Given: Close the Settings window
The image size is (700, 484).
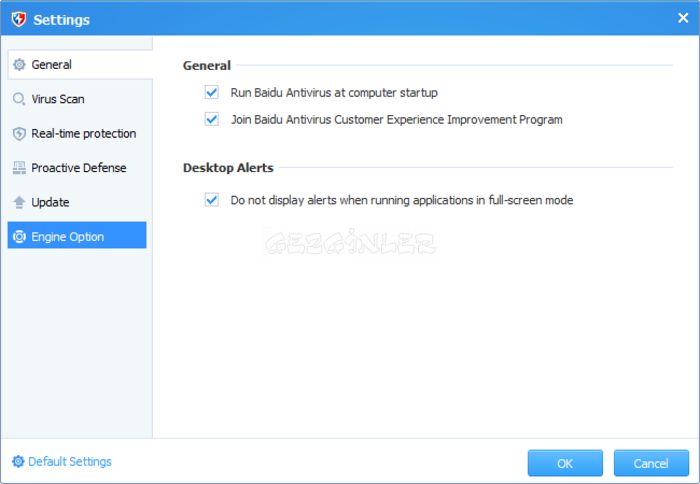Looking at the screenshot, I should coord(683,18).
